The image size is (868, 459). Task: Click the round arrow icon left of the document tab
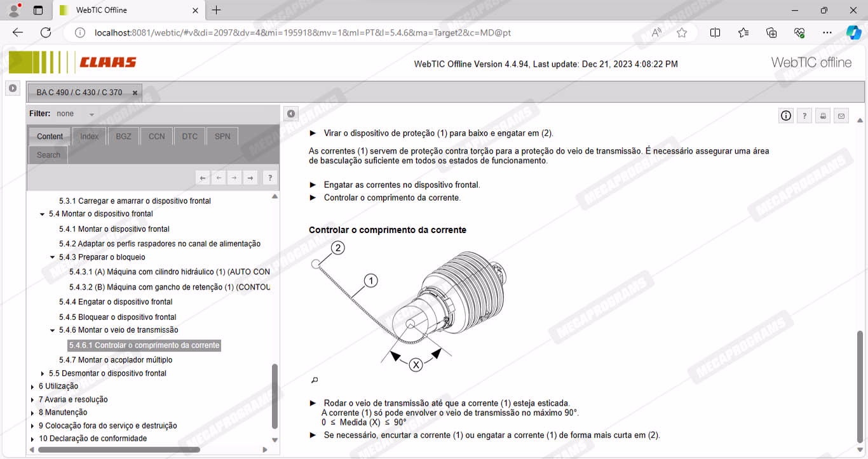[13, 88]
